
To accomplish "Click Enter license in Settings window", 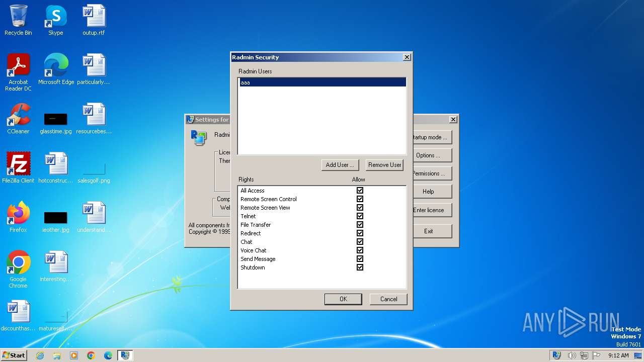I will (x=432, y=210).
